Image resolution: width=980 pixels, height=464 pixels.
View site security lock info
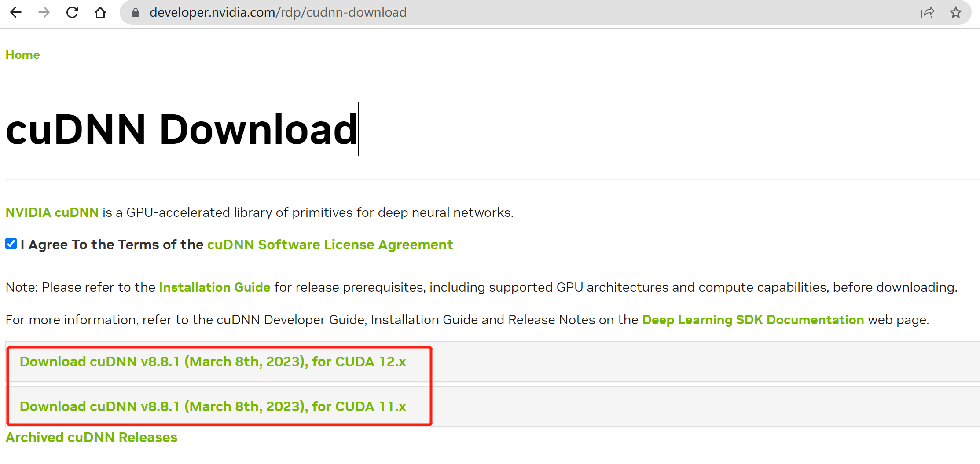click(136, 13)
